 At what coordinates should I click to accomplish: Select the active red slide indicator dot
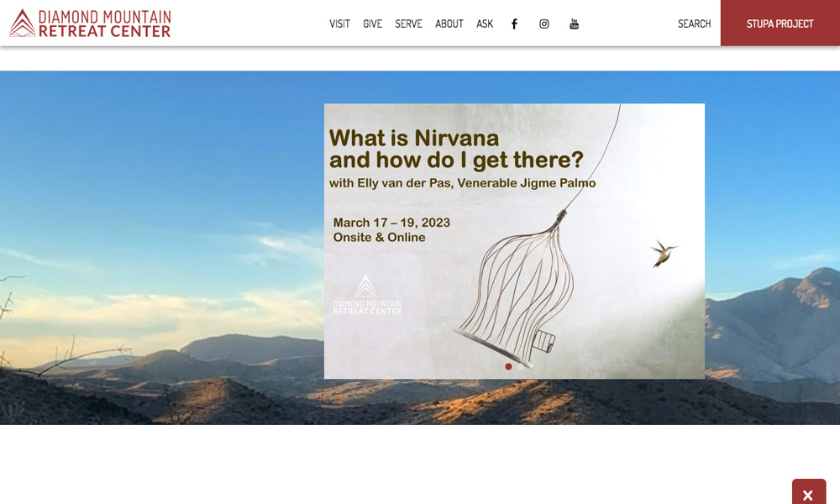(508, 366)
